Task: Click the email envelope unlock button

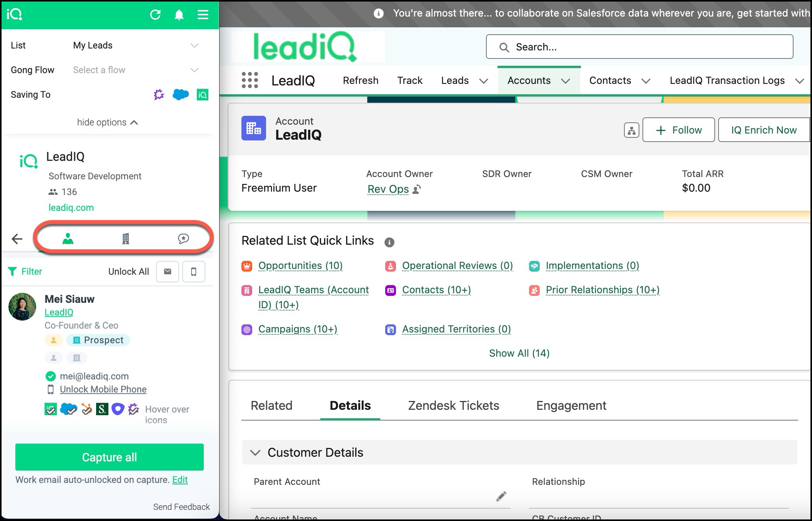Action: tap(168, 272)
